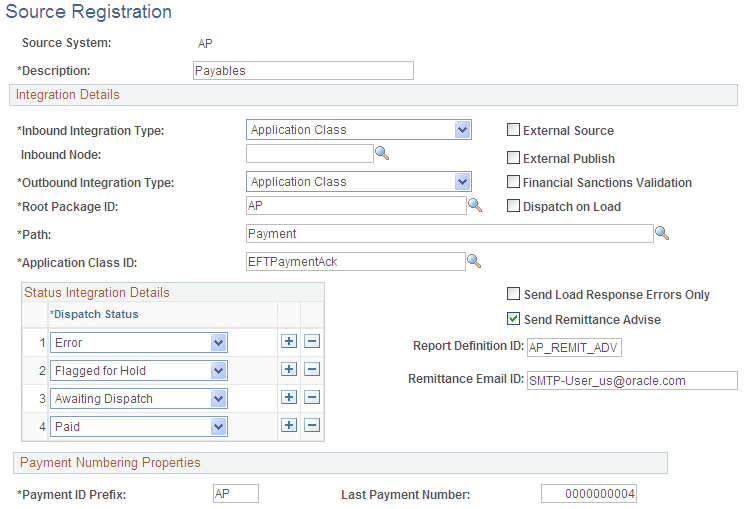Viewport: 744px width, 509px height.
Task: Click the Application Class ID field
Action: pos(356,261)
